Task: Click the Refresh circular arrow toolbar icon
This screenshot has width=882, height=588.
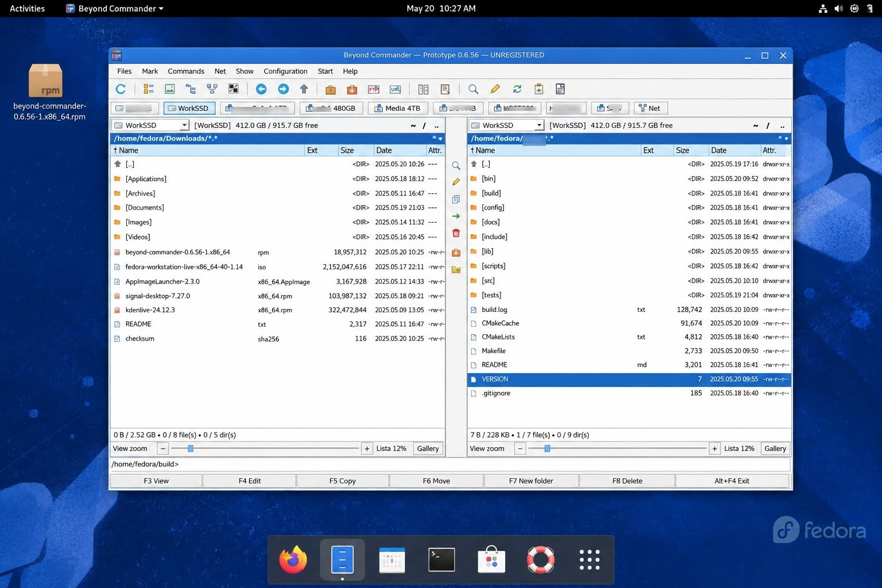Action: 121,89
